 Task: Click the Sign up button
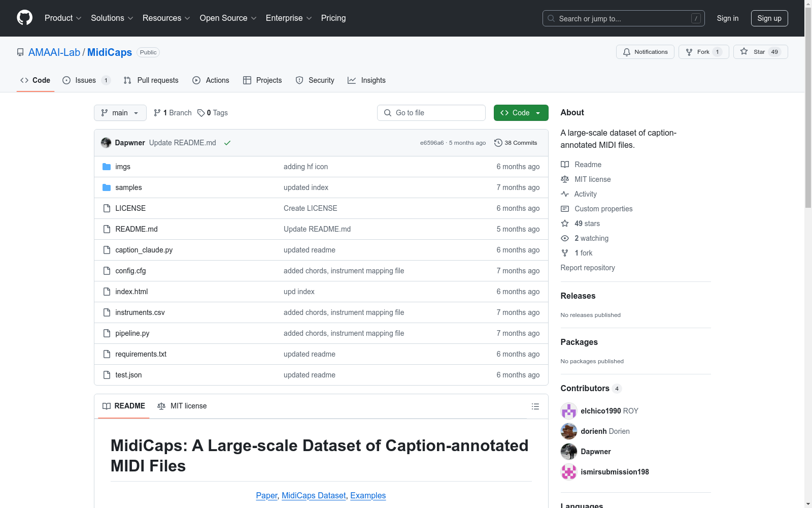(x=769, y=18)
